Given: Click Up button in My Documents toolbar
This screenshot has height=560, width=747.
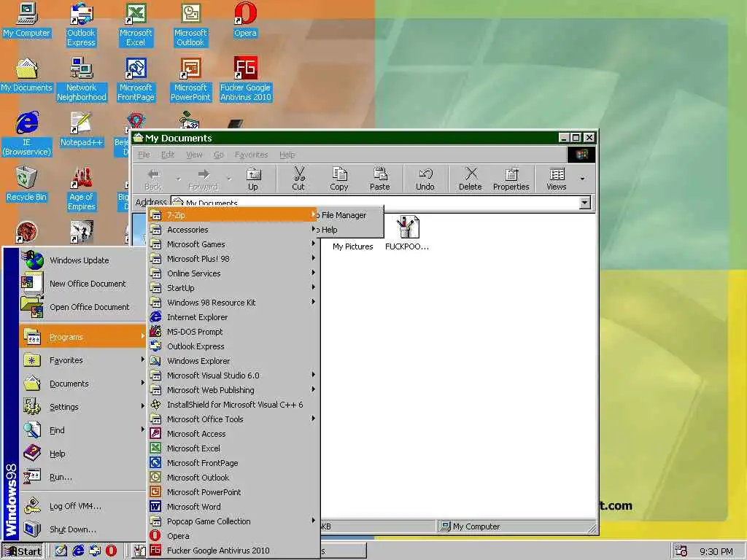Looking at the screenshot, I should coord(253,179).
